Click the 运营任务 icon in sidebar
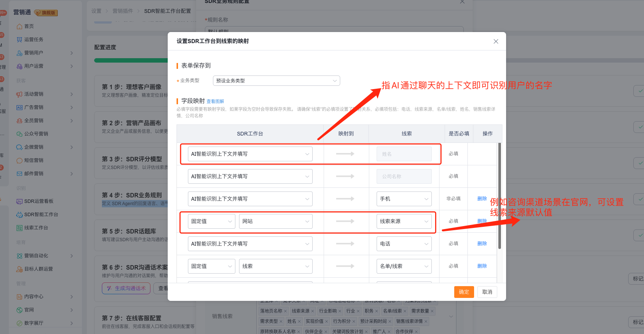This screenshot has height=334, width=644. pyautogui.click(x=19, y=40)
